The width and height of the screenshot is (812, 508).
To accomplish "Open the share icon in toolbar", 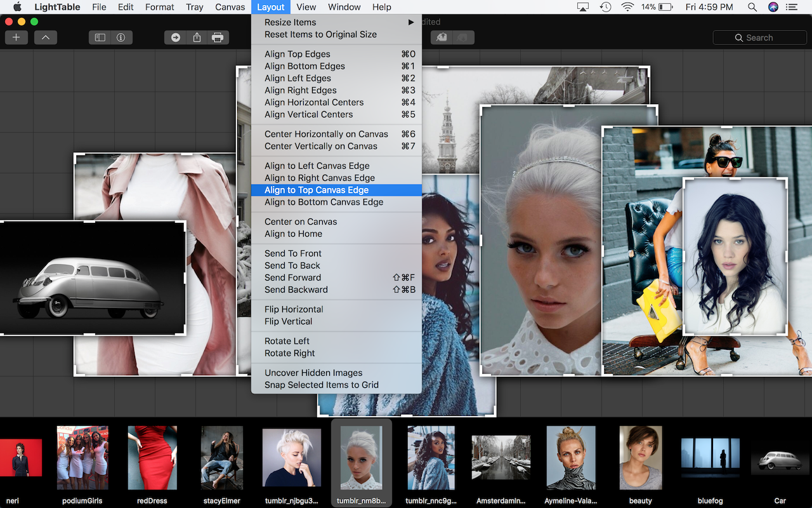I will point(197,37).
